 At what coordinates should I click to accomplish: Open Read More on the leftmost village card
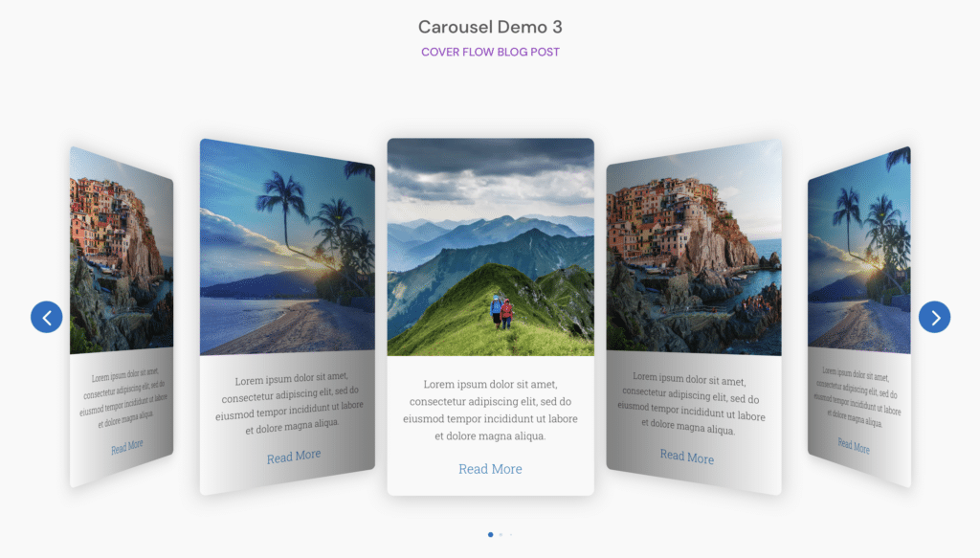point(126,446)
